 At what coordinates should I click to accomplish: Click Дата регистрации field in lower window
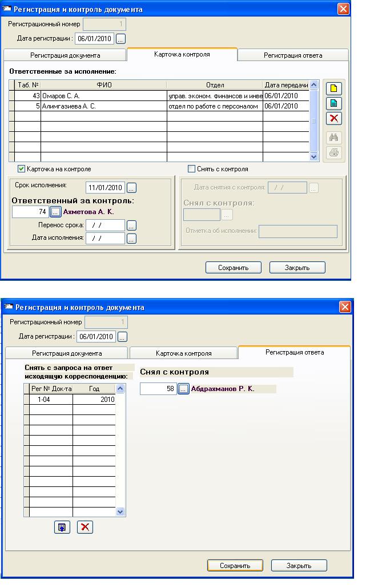96,337
